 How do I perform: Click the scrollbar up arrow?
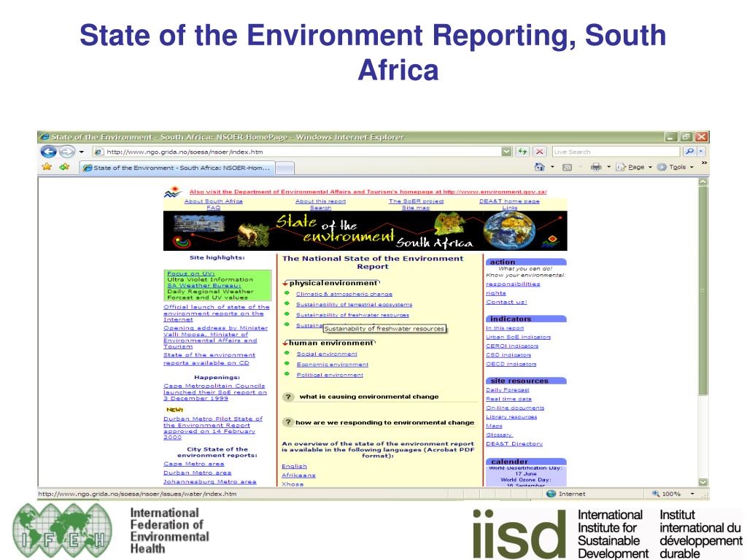(x=703, y=182)
